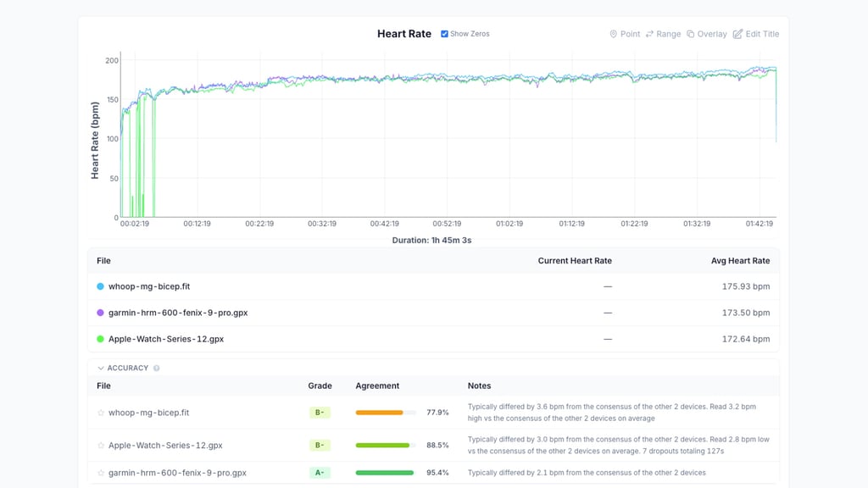Image resolution: width=868 pixels, height=488 pixels.
Task: Click the ACCURACY section heading
Action: pos(128,368)
